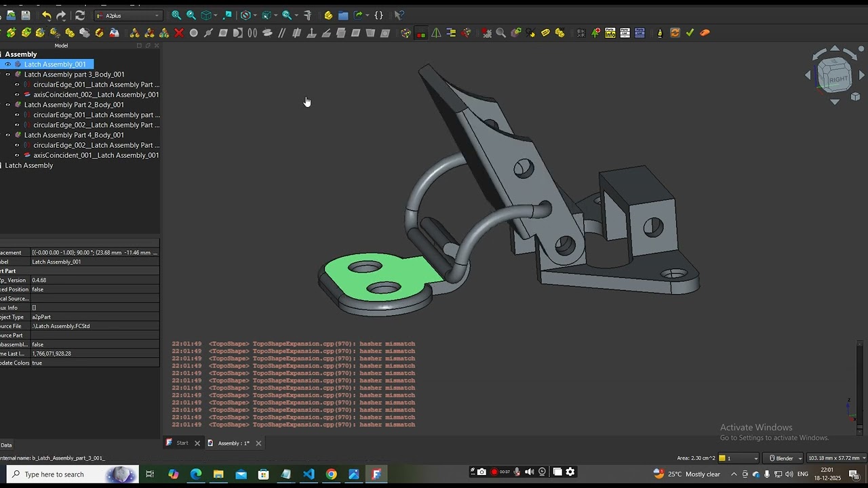Click the green checkmark icon in the A2plus toolbar
The image size is (868, 488).
pyautogui.click(x=690, y=33)
